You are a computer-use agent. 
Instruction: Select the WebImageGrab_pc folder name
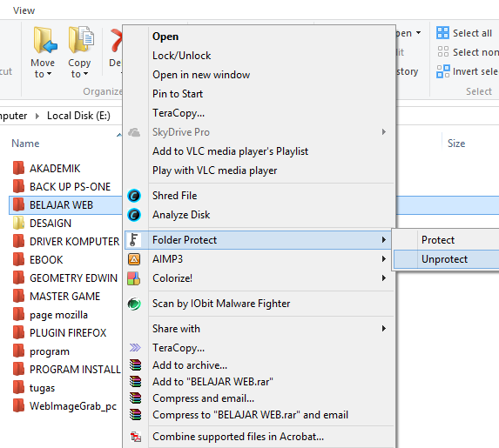click(x=73, y=406)
